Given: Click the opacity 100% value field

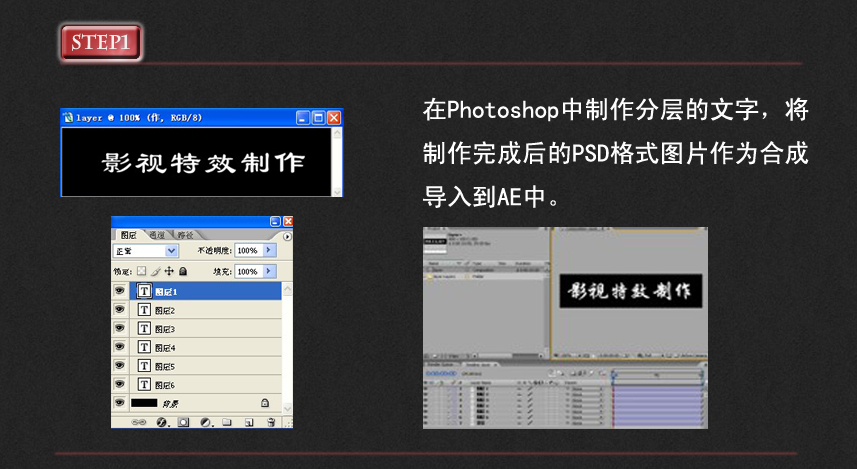Looking at the screenshot, I should click(248, 250).
